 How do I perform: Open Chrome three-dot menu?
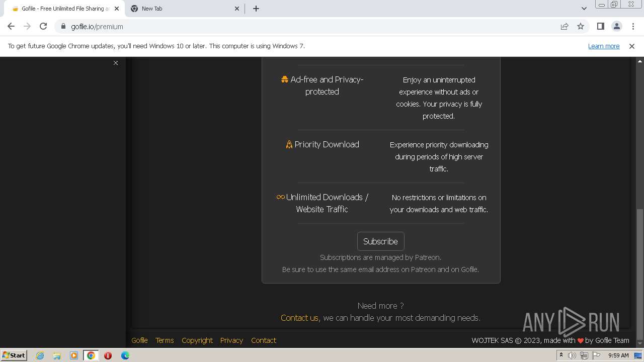[633, 27]
